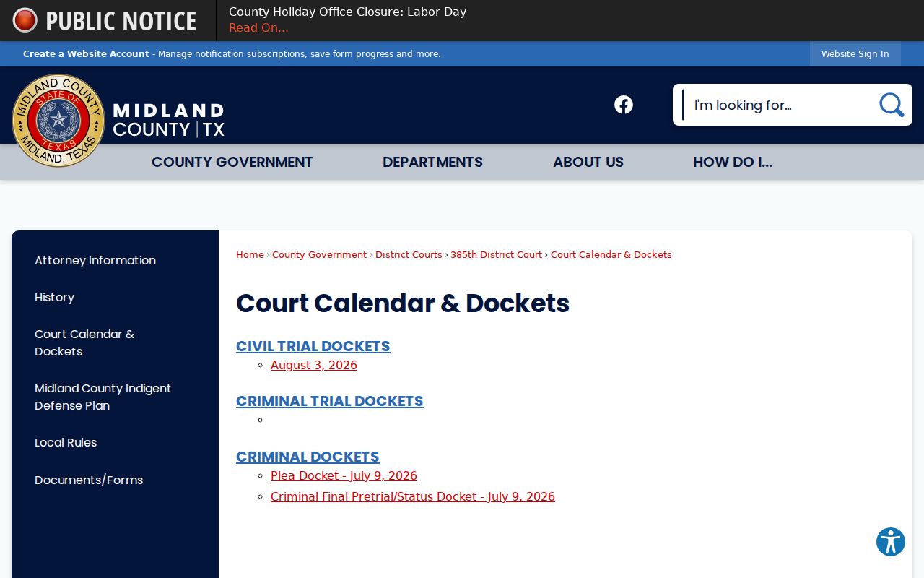Visit the county Facebook page icon
This screenshot has width=924, height=578.
pos(624,105)
